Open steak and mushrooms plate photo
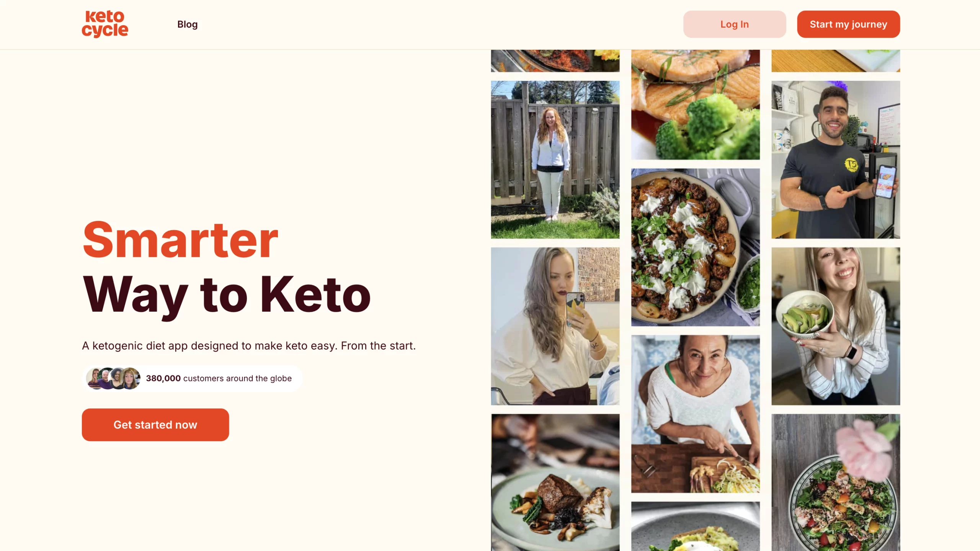The width and height of the screenshot is (980, 551). tap(555, 482)
